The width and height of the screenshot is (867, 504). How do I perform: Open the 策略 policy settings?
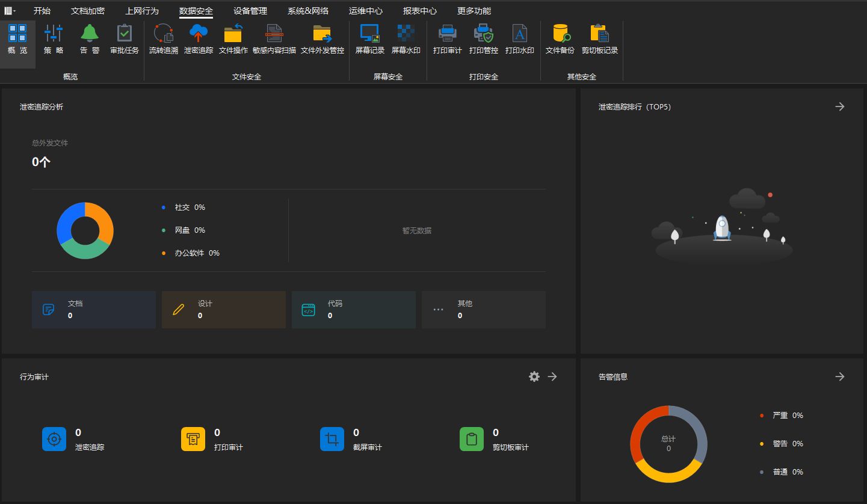(x=54, y=40)
